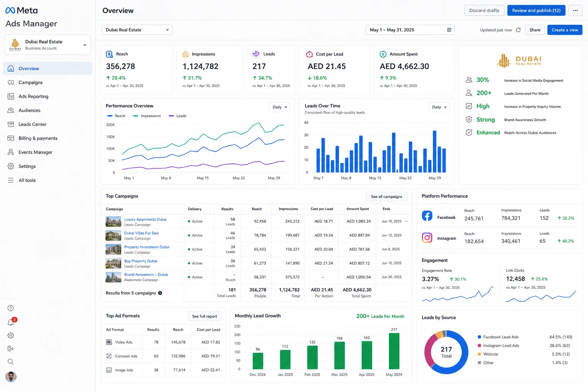Click the Share button
The height and width of the screenshot is (392, 588).
[535, 30]
